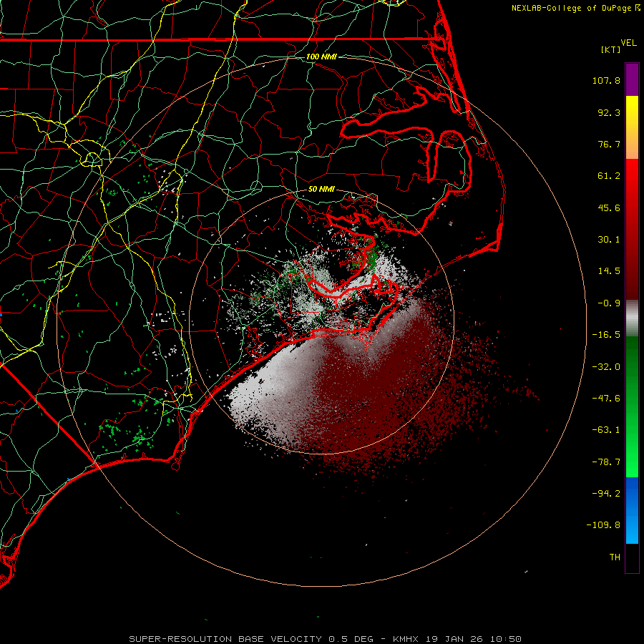The width and height of the screenshot is (644, 644).
Task: Click the 61.2 velocity scale value
Action: click(609, 176)
